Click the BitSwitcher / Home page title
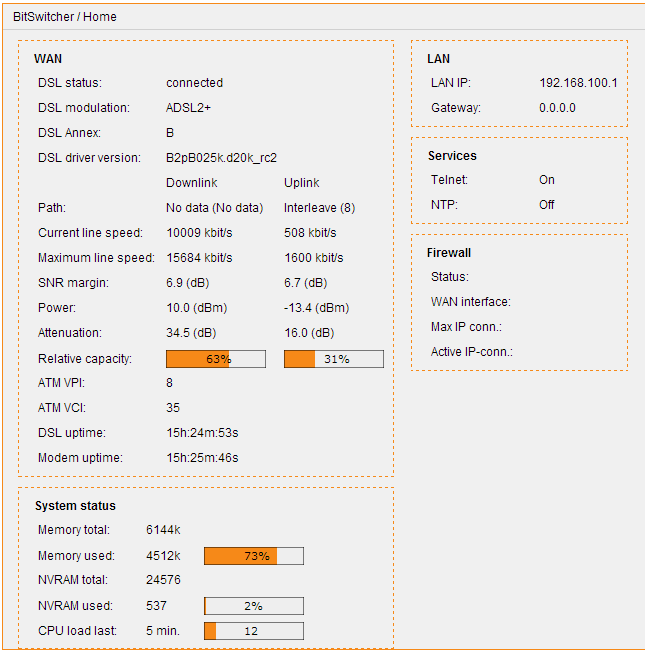The height and width of the screenshot is (652, 645). click(x=65, y=17)
